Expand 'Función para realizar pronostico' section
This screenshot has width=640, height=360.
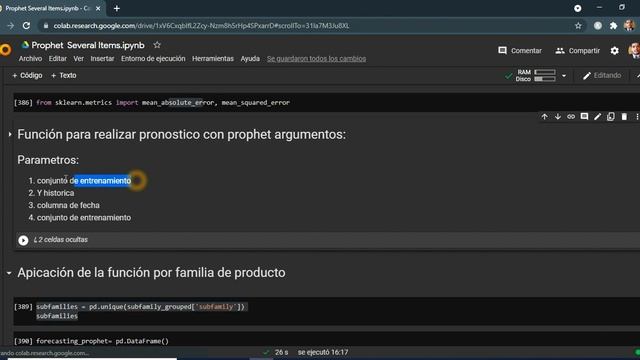click(10, 134)
